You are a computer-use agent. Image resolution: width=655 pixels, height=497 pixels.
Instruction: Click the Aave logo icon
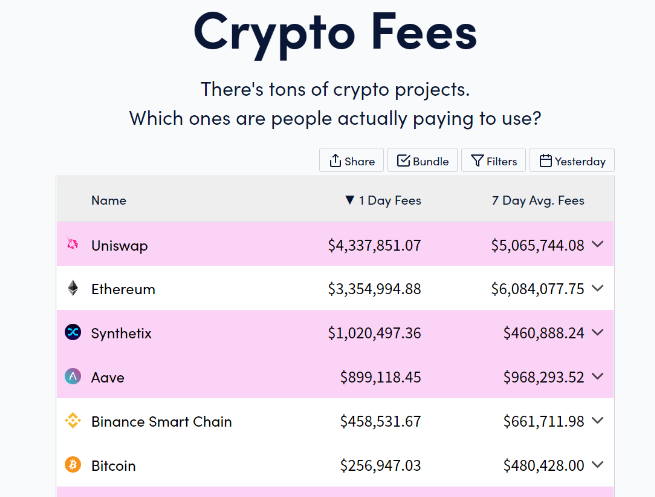73,376
